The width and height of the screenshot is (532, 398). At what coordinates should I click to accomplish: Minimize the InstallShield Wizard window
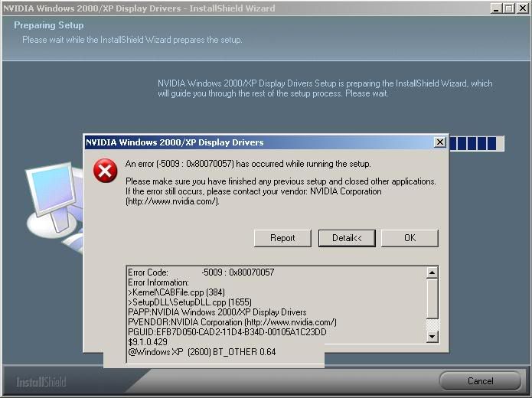tap(496, 8)
